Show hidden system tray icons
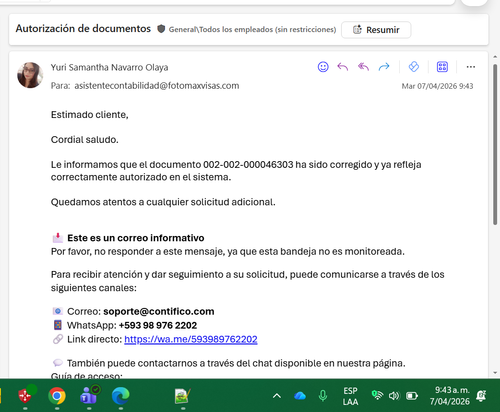The width and height of the screenshot is (500, 412). pos(277,396)
